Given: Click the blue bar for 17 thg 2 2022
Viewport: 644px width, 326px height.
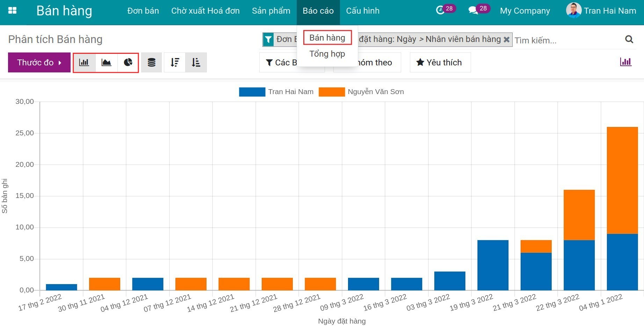Looking at the screenshot, I should pos(61,287).
